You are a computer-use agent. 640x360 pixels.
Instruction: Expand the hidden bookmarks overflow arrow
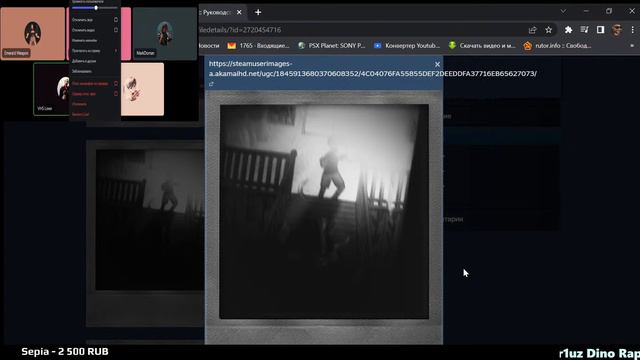pos(632,46)
